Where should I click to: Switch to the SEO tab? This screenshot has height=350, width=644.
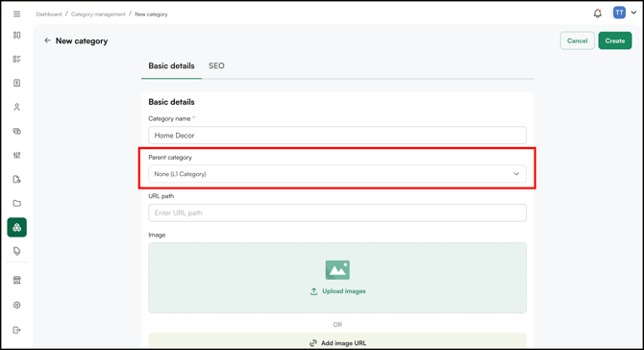point(216,65)
